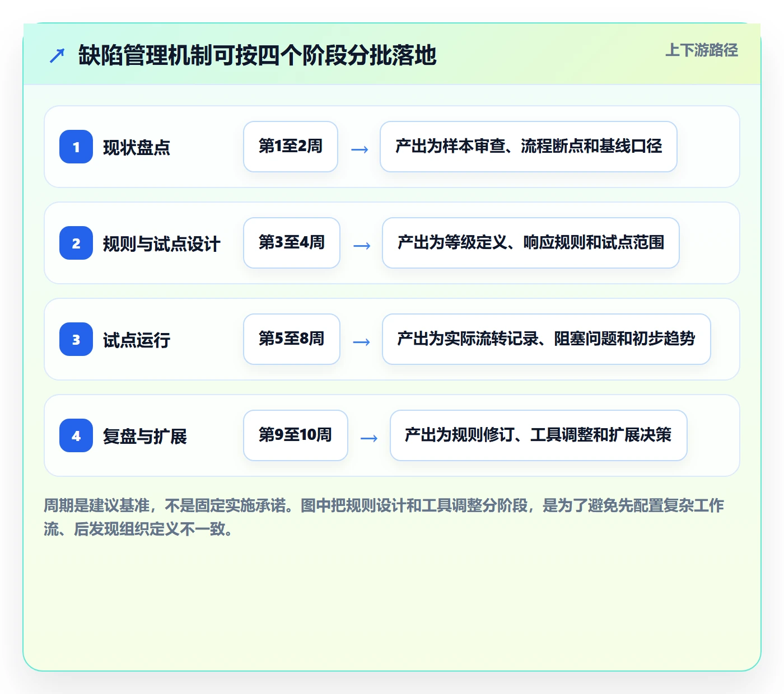The width and height of the screenshot is (784, 694).
Task: Click the output box 产出为实际流转记录、阻塞问题和初步趋势
Action: click(x=547, y=339)
